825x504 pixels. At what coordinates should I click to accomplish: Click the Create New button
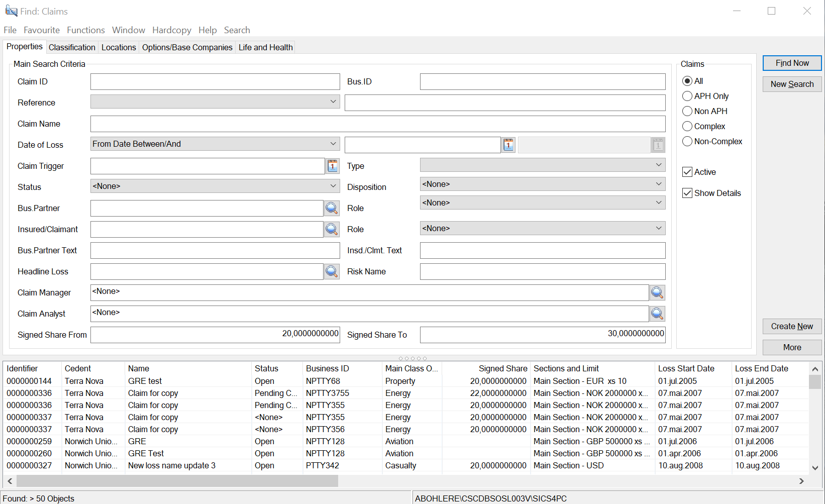(x=792, y=327)
